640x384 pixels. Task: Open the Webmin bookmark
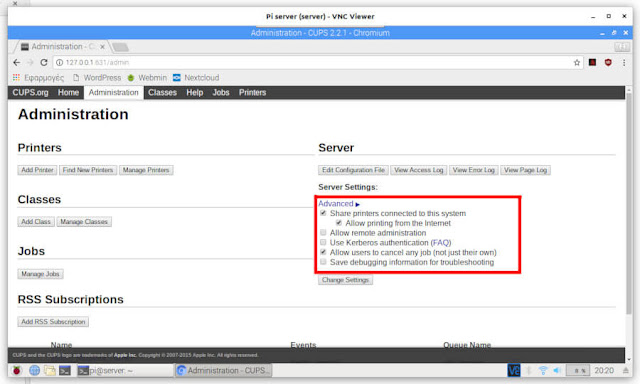(x=147, y=78)
